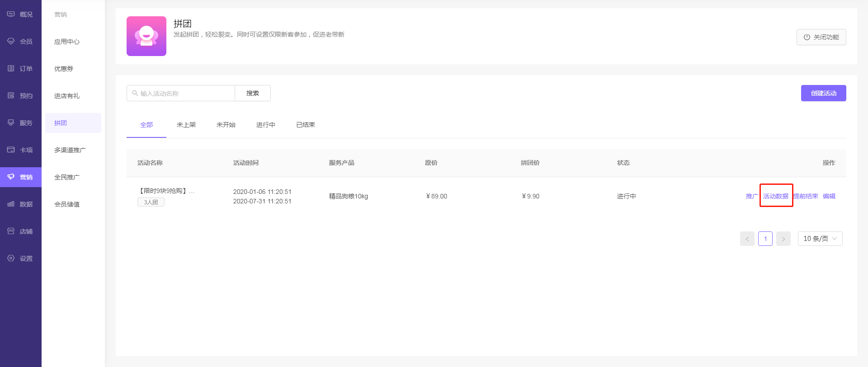Click the 搜索 search button

[253, 93]
